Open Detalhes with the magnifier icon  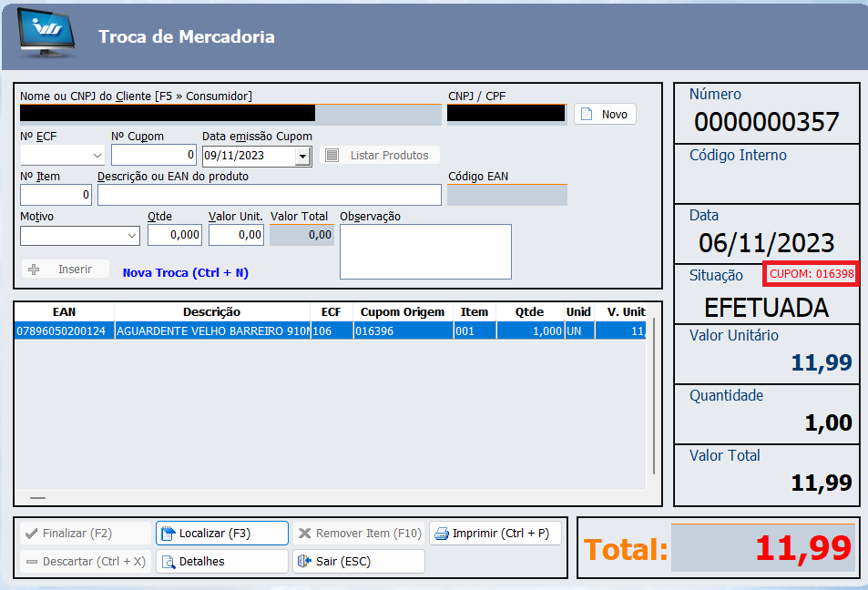[221, 562]
